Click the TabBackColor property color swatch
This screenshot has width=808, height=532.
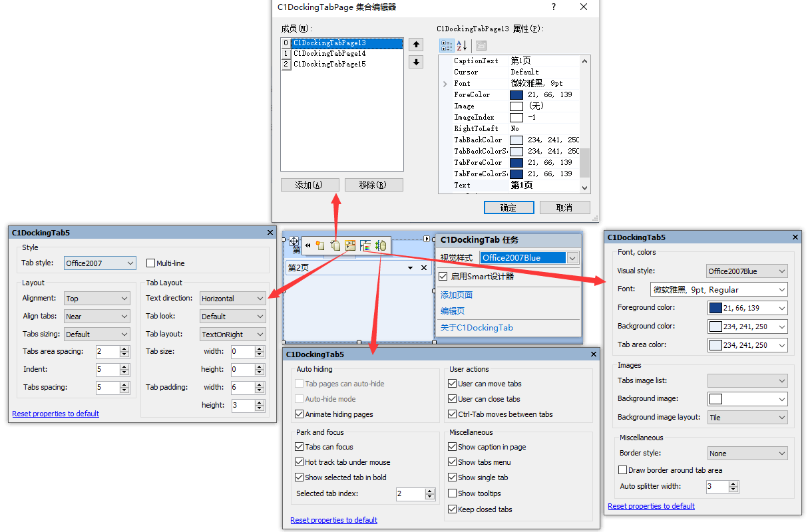(x=516, y=140)
